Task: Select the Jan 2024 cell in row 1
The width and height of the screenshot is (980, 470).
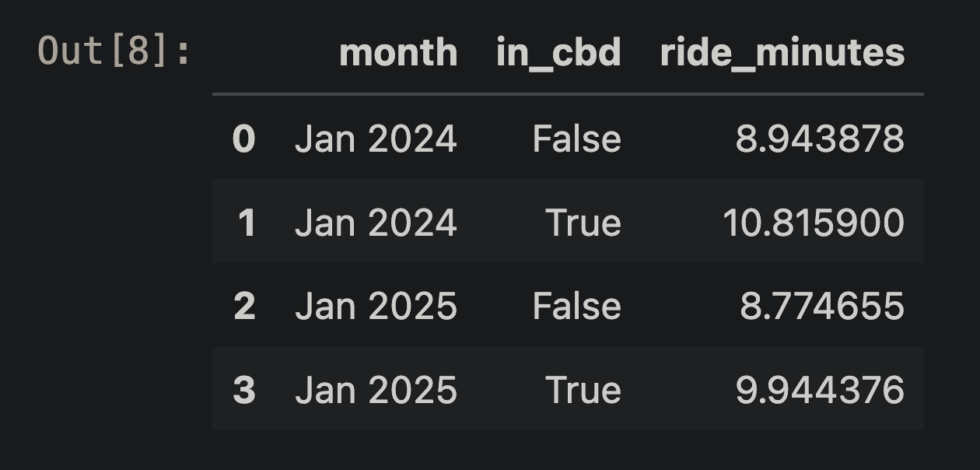Action: click(x=376, y=223)
